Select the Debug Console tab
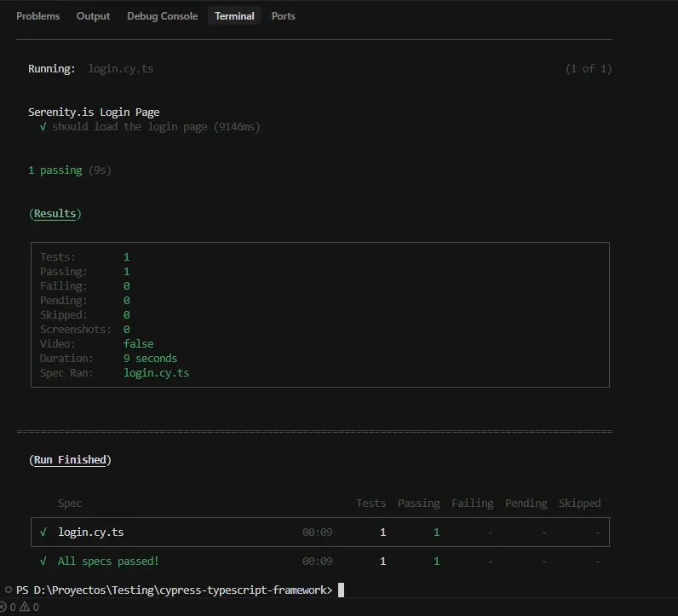Image resolution: width=678 pixels, height=616 pixels. pyautogui.click(x=162, y=16)
